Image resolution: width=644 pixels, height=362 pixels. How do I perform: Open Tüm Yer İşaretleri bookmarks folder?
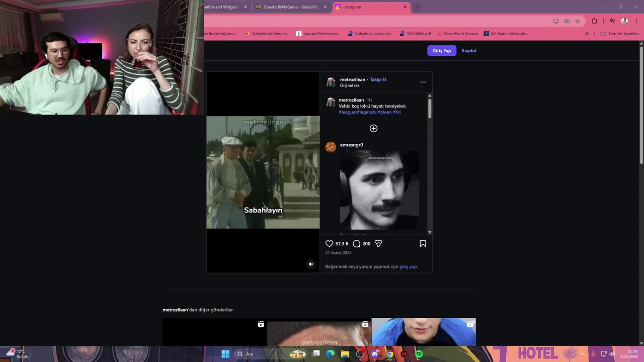[619, 34]
